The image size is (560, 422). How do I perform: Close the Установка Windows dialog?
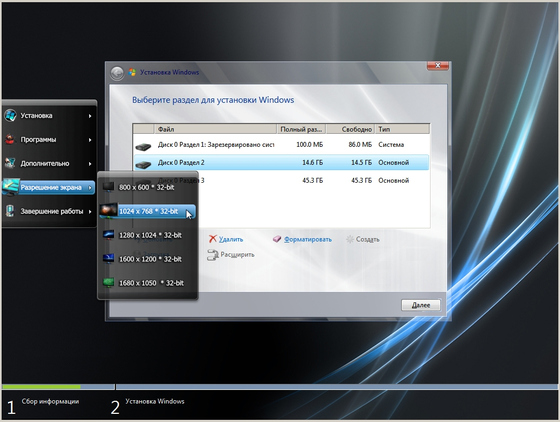(438, 65)
